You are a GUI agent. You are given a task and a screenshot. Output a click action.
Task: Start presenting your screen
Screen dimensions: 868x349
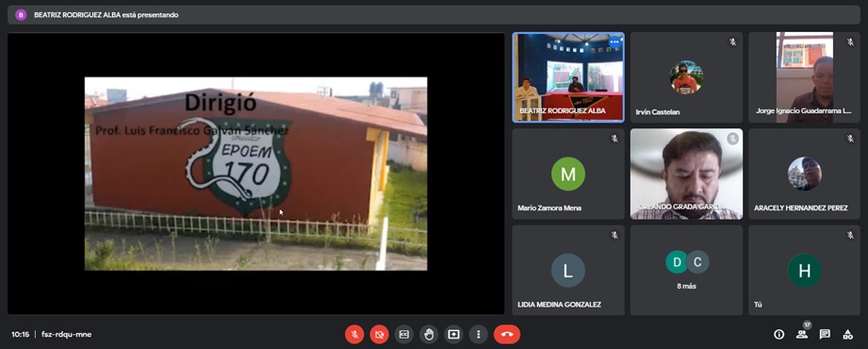click(x=454, y=334)
